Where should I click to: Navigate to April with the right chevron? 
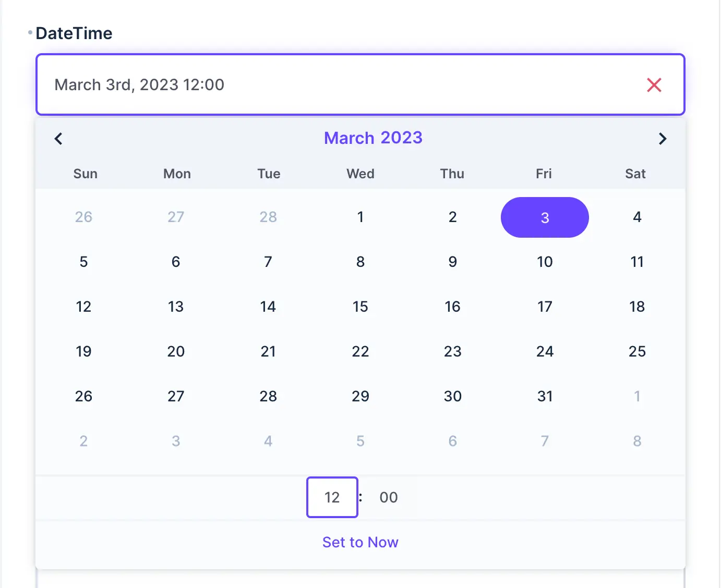tap(662, 139)
